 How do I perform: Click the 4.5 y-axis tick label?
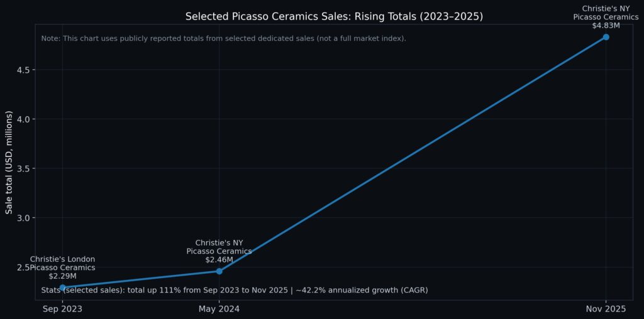pyautogui.click(x=22, y=70)
